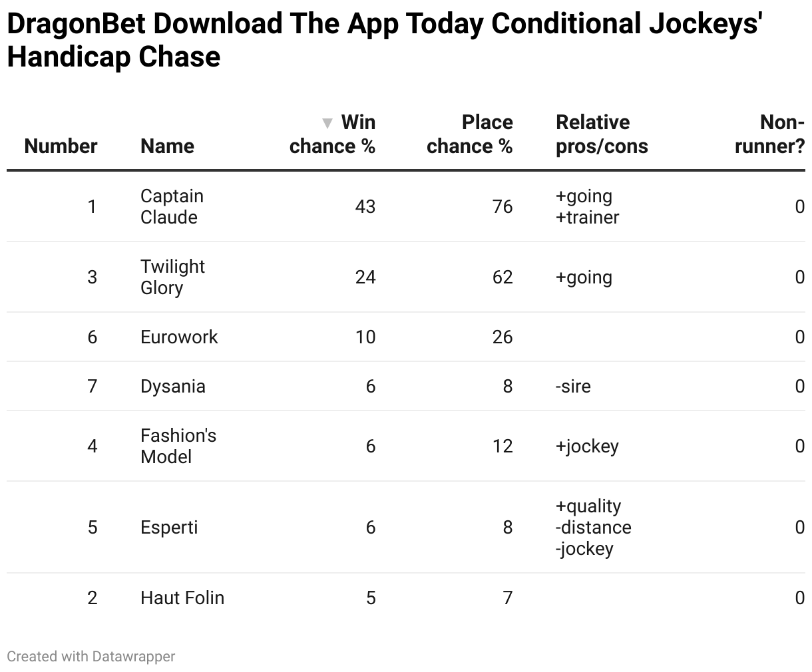Click the +jockey cell for Fashion's Model
Screen dimensions: 812x672
(587, 446)
